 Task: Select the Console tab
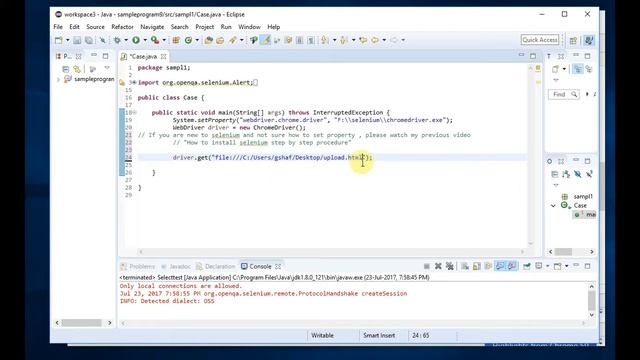(260, 266)
